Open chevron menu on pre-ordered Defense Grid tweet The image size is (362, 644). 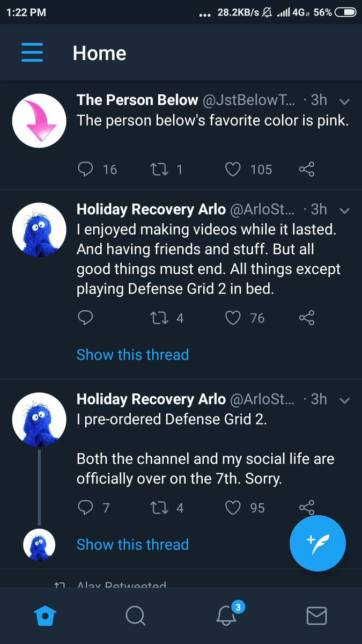click(345, 400)
